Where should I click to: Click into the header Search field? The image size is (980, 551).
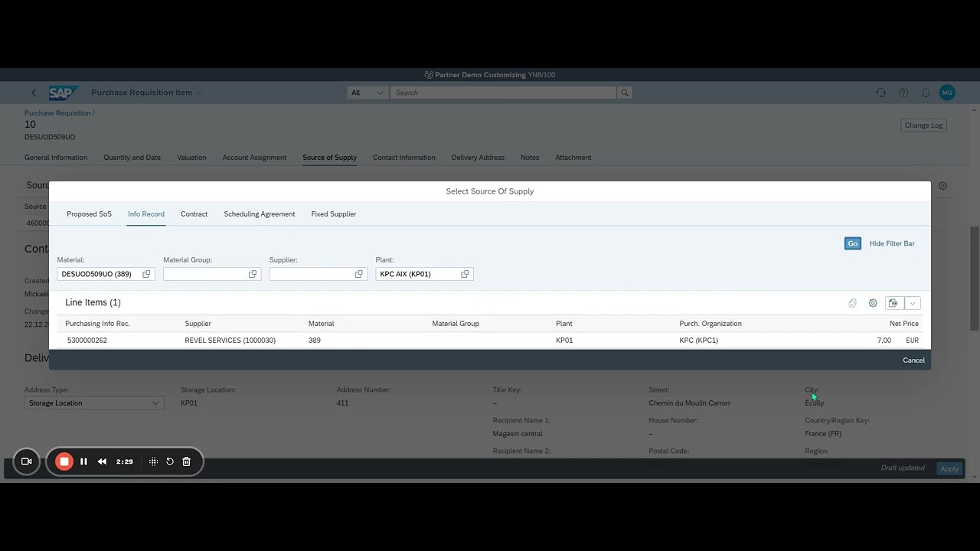(x=503, y=93)
